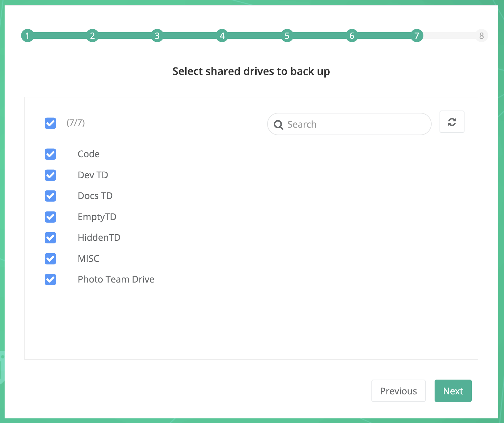The width and height of the screenshot is (504, 423).
Task: Deselect the EmptyTD drive checkbox
Action: pyautogui.click(x=50, y=217)
